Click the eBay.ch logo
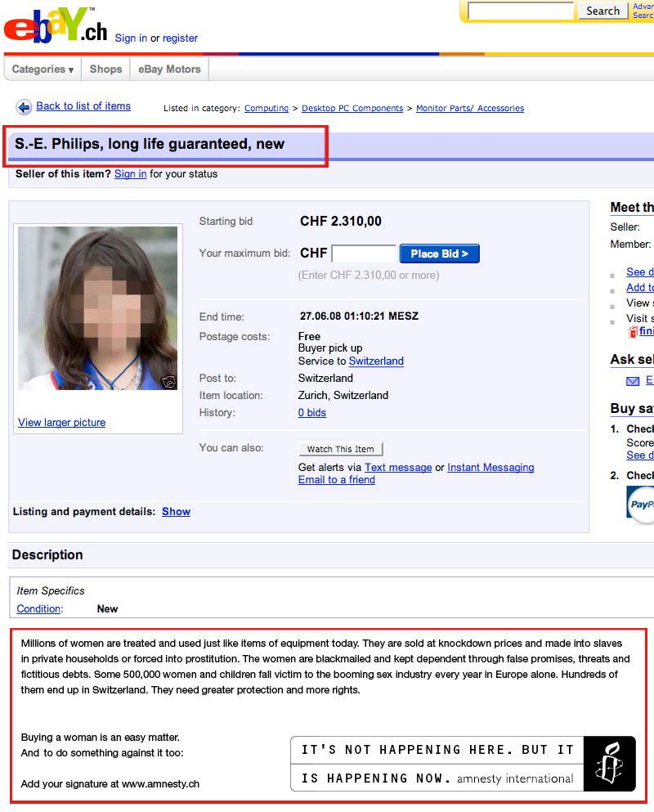 coord(56,25)
